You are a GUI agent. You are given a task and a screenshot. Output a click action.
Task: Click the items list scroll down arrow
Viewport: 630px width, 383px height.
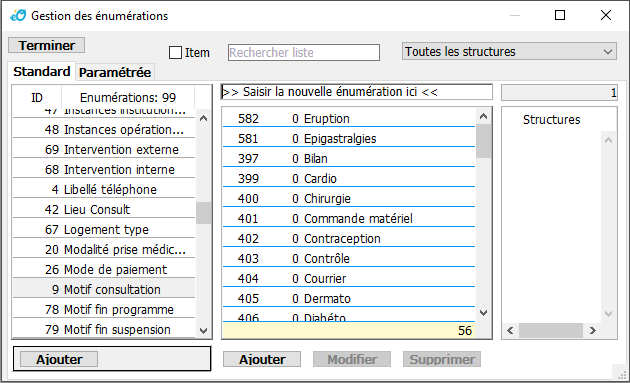point(483,313)
